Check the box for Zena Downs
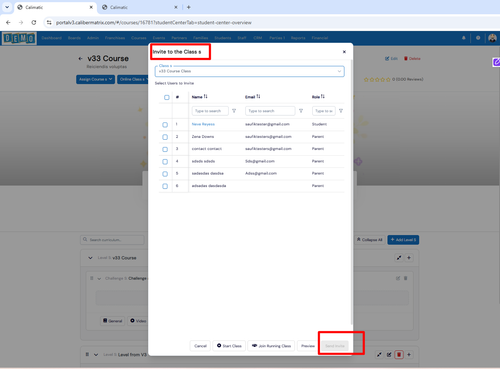 tap(165, 137)
